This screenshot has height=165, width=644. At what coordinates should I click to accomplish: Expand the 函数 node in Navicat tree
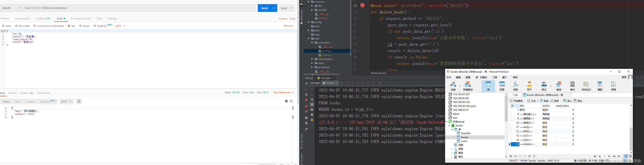pos(452,149)
